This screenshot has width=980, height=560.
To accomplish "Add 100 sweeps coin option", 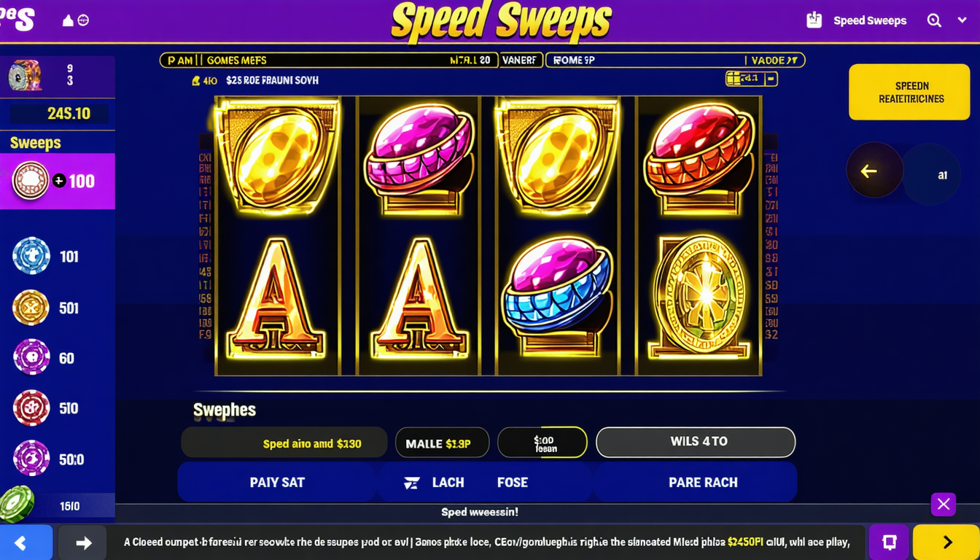I will (x=57, y=181).
